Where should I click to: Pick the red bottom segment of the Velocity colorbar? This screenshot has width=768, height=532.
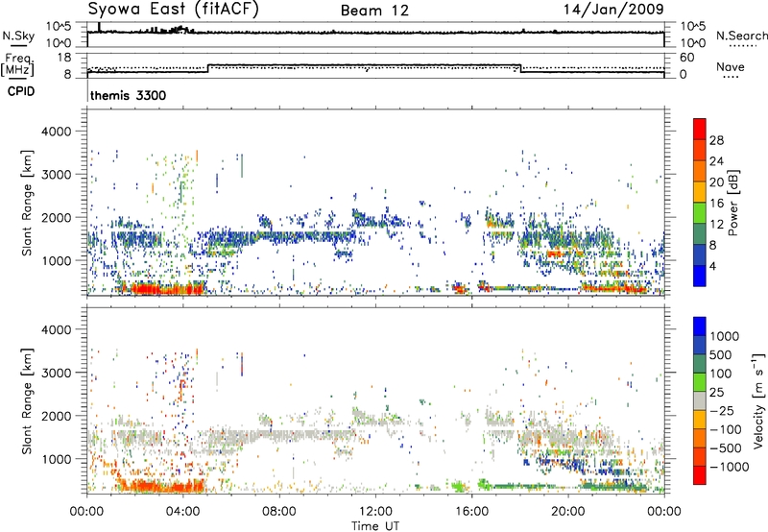[700, 475]
